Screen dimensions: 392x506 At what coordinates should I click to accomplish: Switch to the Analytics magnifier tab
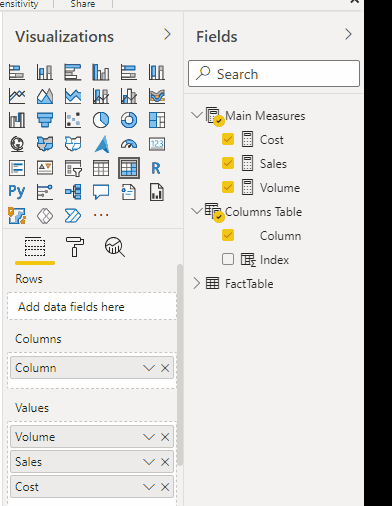pos(115,247)
